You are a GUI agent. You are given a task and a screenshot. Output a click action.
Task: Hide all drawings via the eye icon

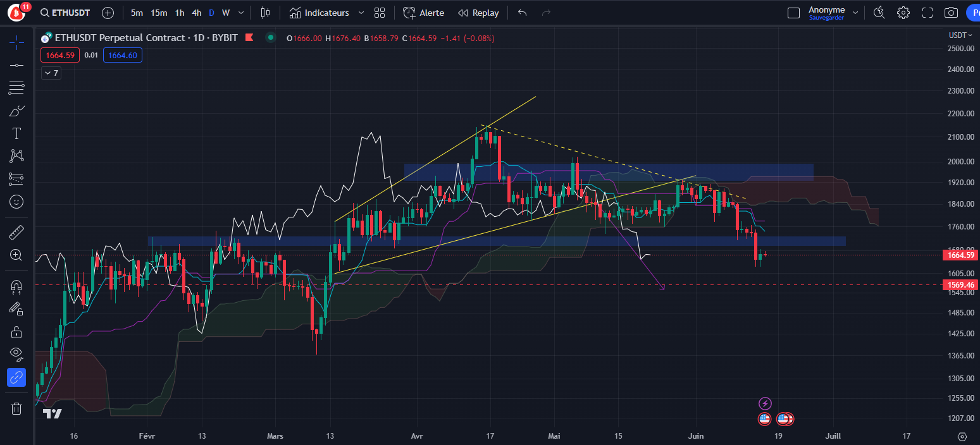pyautogui.click(x=16, y=354)
